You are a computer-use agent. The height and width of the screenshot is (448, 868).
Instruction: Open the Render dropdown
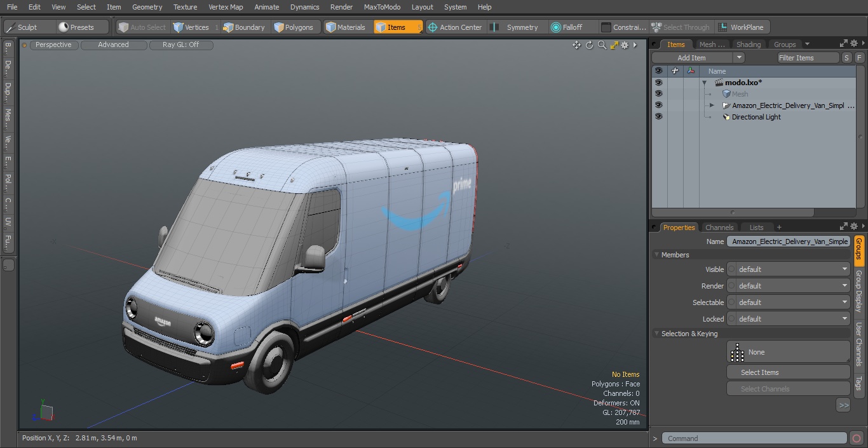pos(789,286)
